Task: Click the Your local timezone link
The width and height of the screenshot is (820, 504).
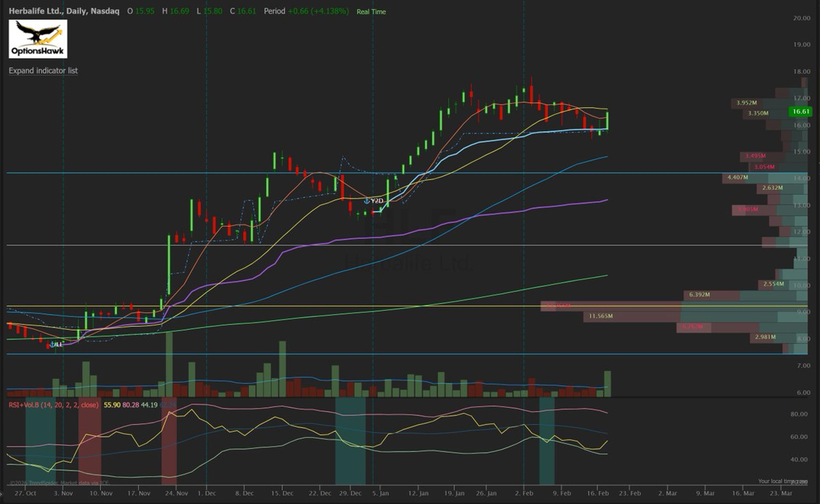Action: [x=782, y=481]
